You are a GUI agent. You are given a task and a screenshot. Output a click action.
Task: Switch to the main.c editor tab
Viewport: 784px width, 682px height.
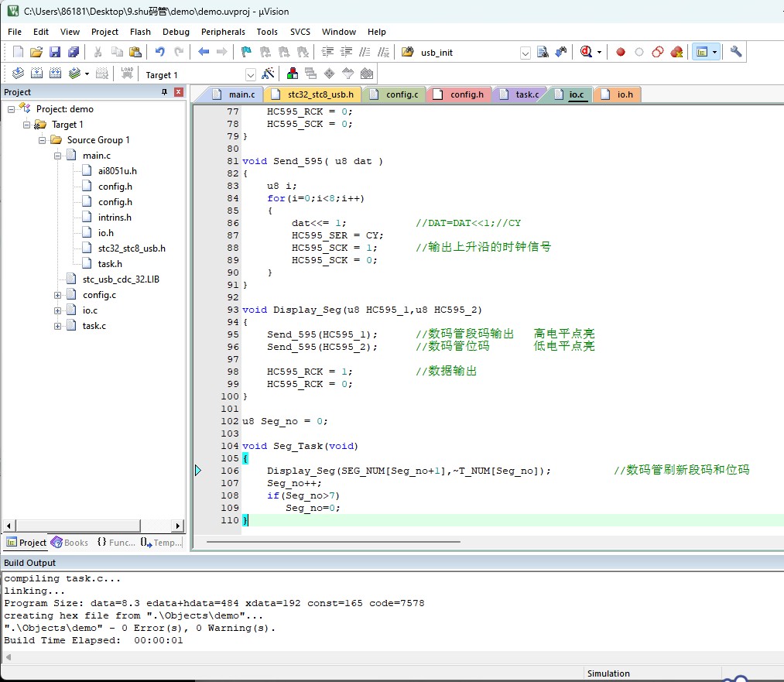point(235,94)
